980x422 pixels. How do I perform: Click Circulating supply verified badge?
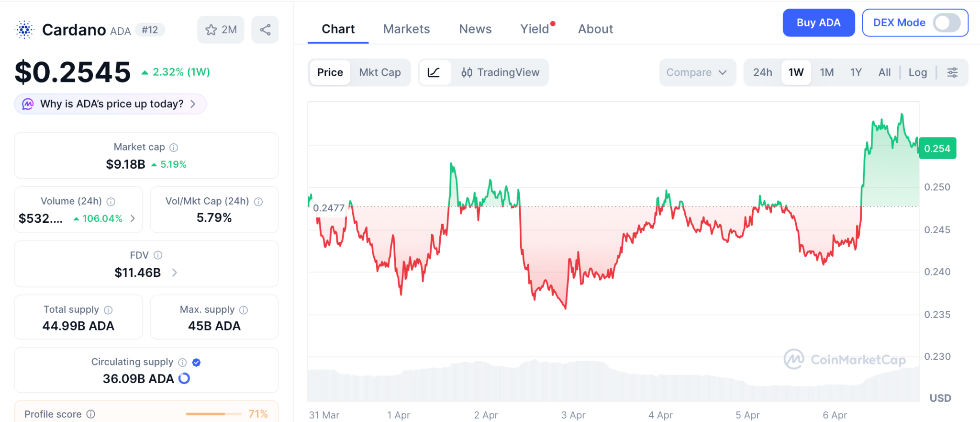coord(196,362)
